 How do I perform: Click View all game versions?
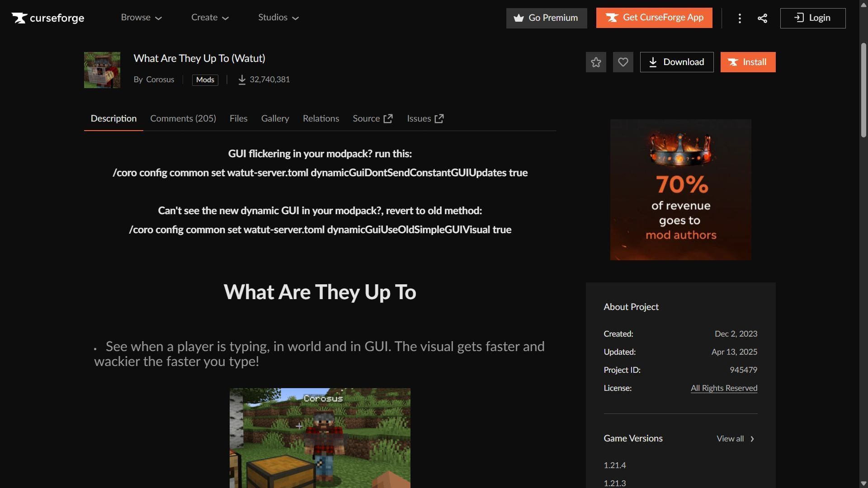tap(735, 439)
